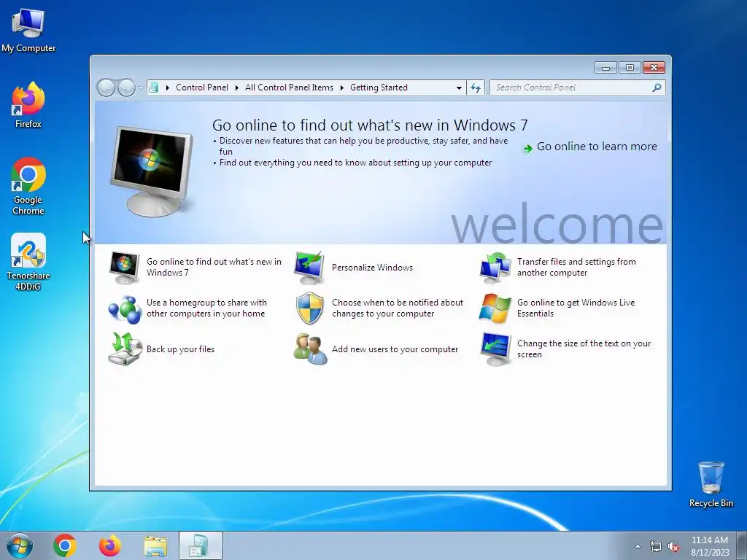Click the Getting Started taskbar button
Viewport: 747px width, 560px height.
(200, 545)
